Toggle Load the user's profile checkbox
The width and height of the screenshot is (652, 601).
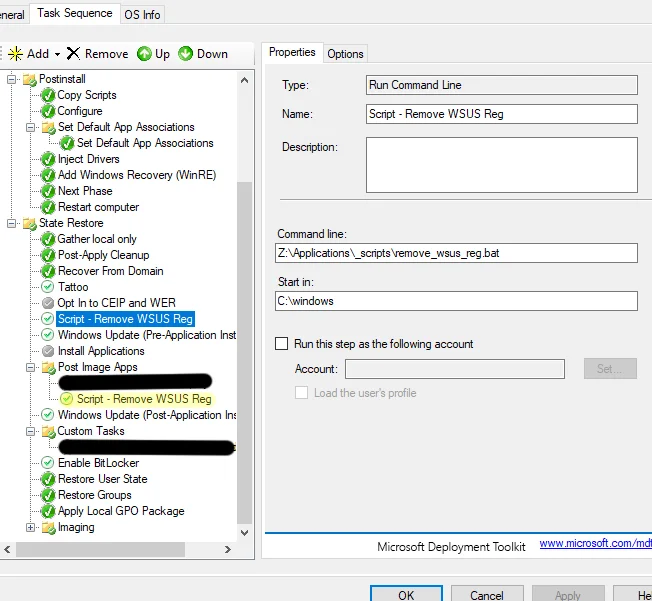tap(301, 393)
